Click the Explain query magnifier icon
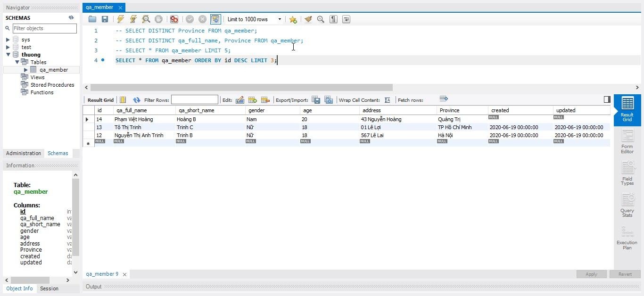This screenshot has width=644, height=296. click(x=146, y=19)
